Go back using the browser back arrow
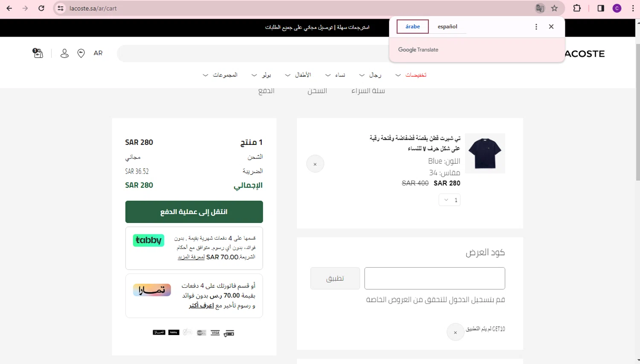Image resolution: width=640 pixels, height=364 pixels. point(9,8)
